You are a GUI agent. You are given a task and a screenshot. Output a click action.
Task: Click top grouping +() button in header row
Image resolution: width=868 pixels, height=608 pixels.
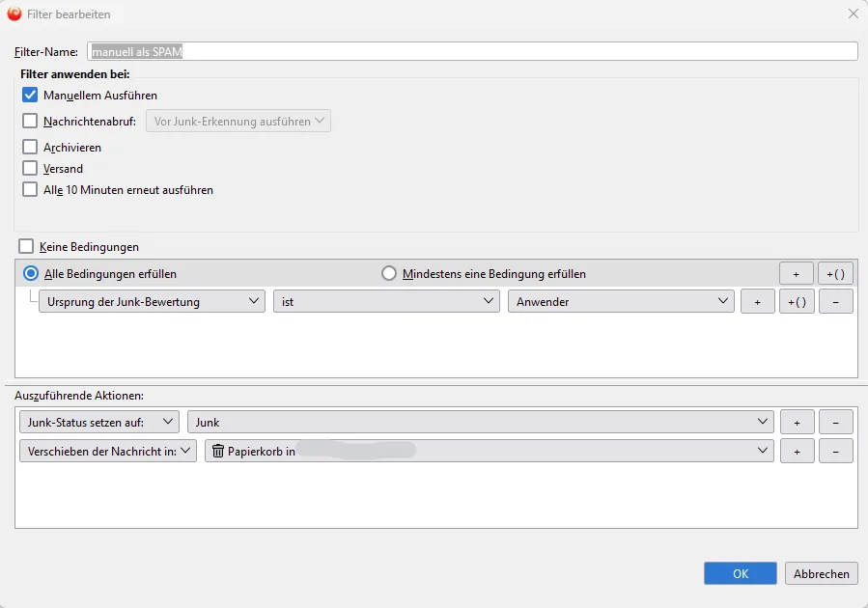pos(835,273)
